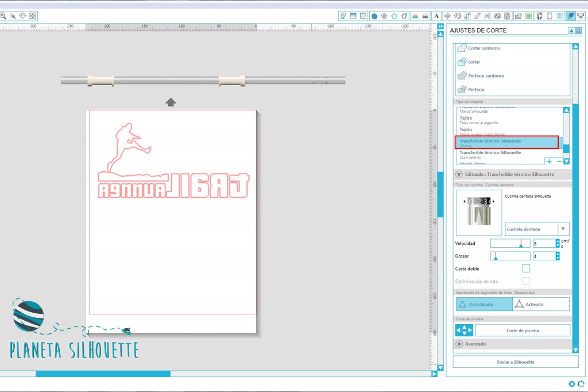Open the fill pattern panel
588x392 pixels.
363,16
